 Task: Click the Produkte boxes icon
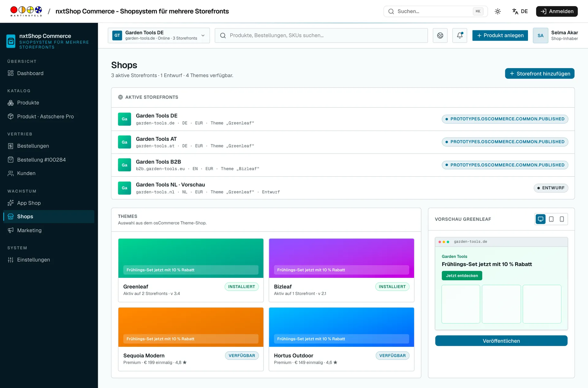[11, 103]
